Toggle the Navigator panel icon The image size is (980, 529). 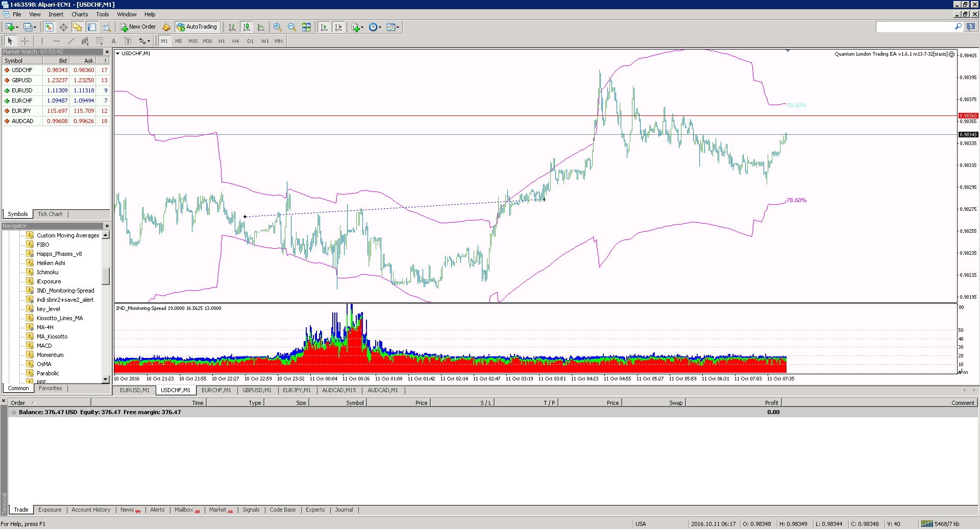pos(78,27)
